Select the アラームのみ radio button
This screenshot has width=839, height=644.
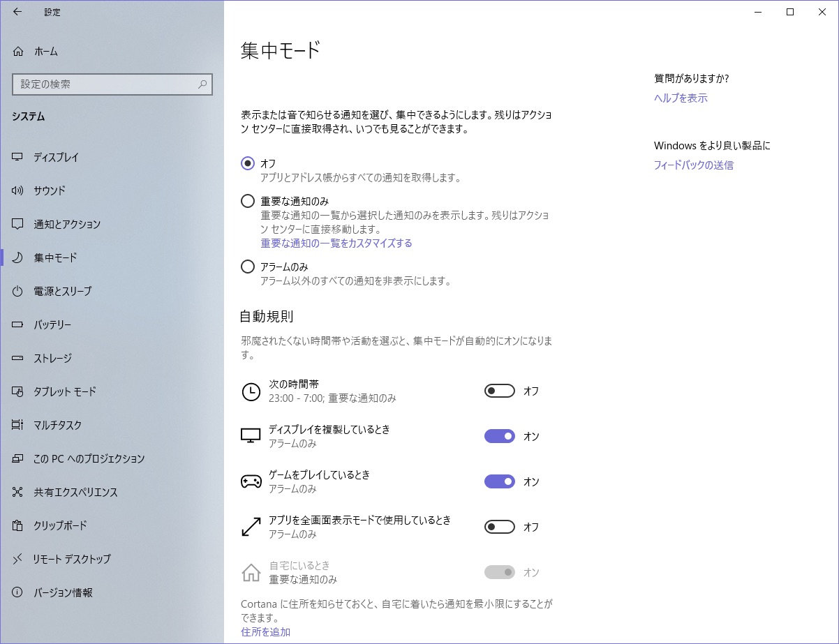[248, 267]
